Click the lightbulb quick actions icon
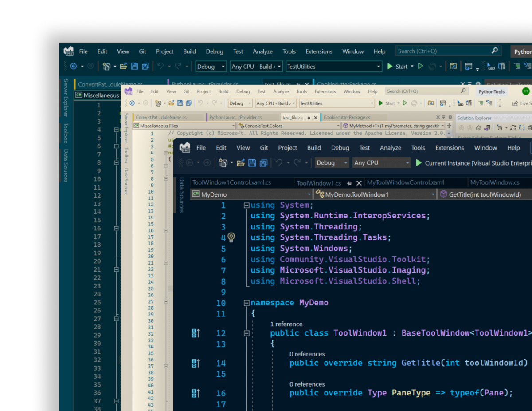 [x=231, y=237]
